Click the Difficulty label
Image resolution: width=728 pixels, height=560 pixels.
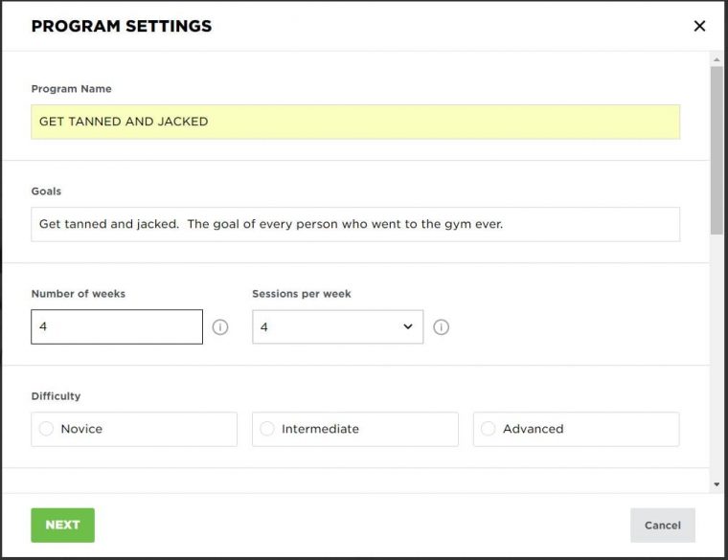click(x=56, y=396)
